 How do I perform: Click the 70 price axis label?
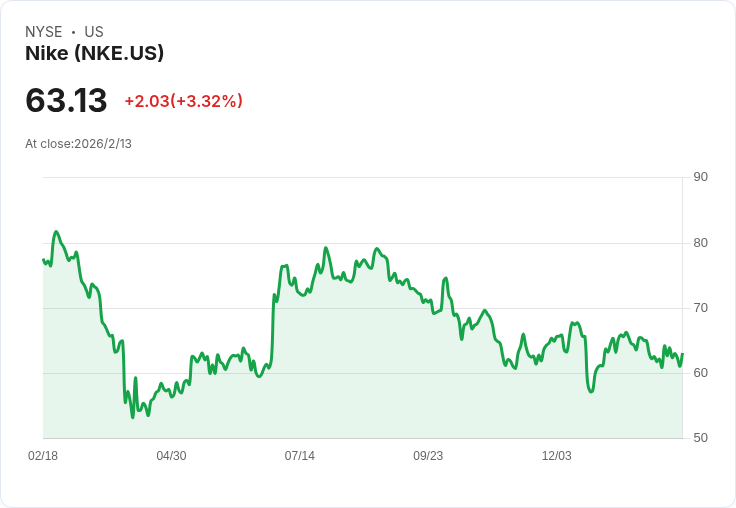click(701, 308)
